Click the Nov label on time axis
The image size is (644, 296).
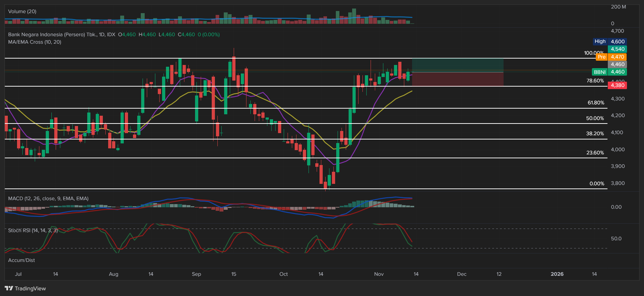pyautogui.click(x=379, y=274)
